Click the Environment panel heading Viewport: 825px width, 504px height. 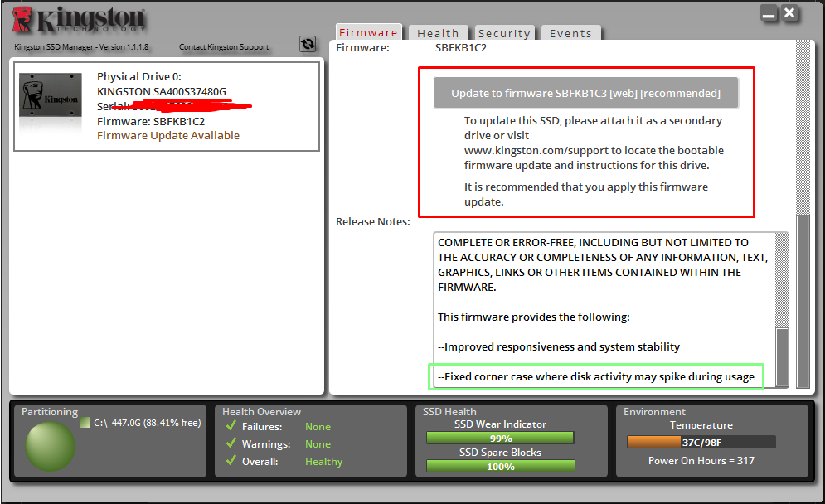coord(654,411)
